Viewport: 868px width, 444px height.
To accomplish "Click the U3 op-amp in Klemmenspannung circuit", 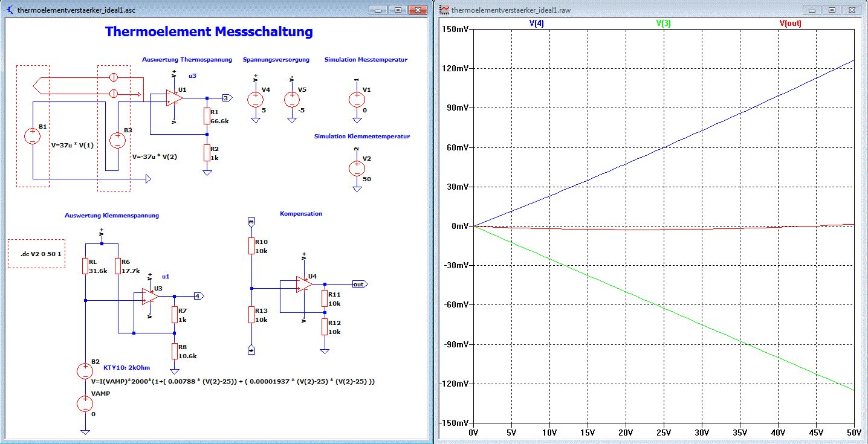I will pos(150,296).
